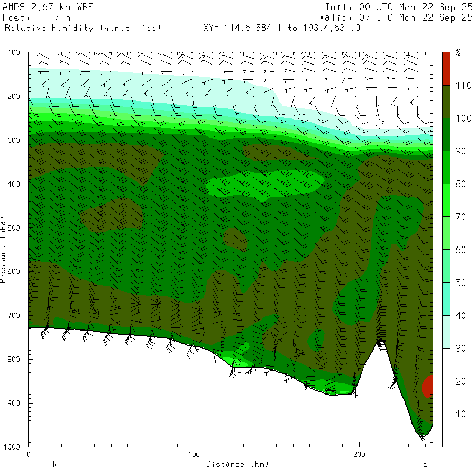The width and height of the screenshot is (476, 476).
Task: Click the colorbar label '110'
Action: click(x=463, y=86)
